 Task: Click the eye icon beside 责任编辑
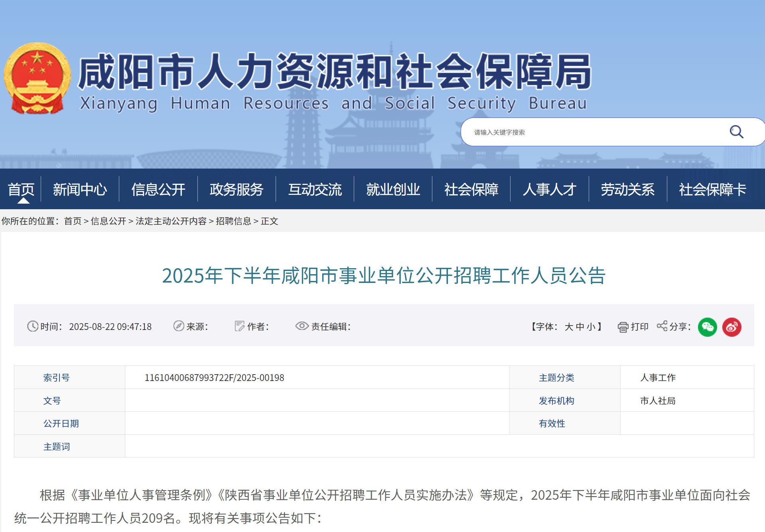(x=302, y=326)
